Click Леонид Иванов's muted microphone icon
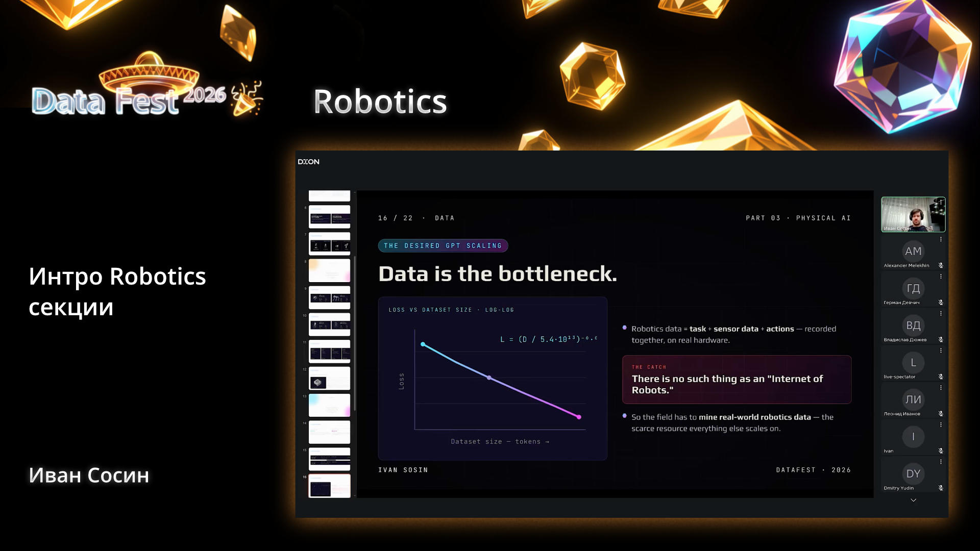The width and height of the screenshot is (980, 551). 941,414
